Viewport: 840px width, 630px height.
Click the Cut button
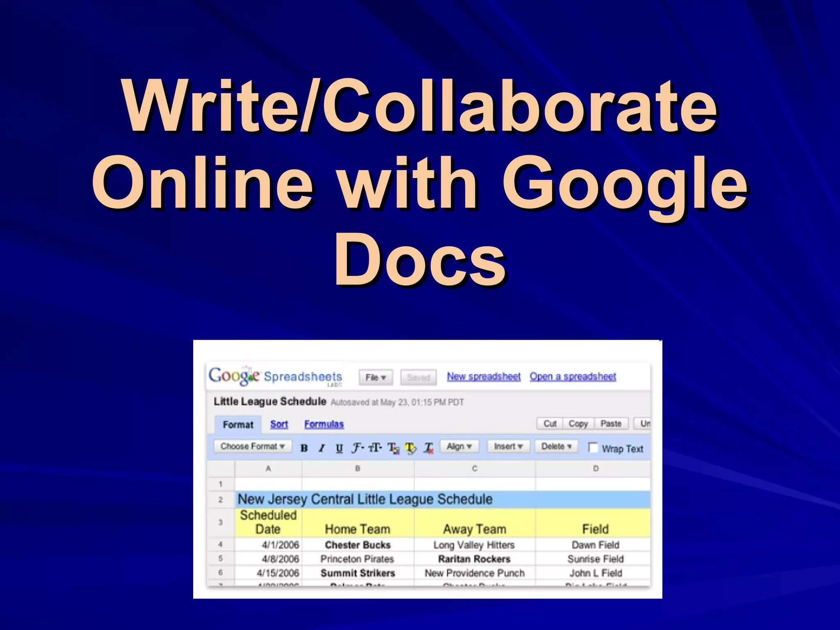550,424
